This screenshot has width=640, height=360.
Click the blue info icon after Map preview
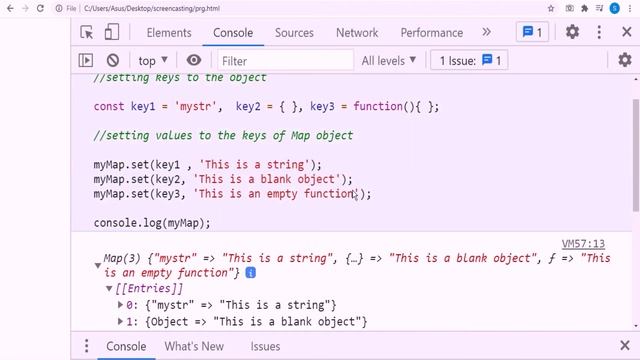(251, 273)
